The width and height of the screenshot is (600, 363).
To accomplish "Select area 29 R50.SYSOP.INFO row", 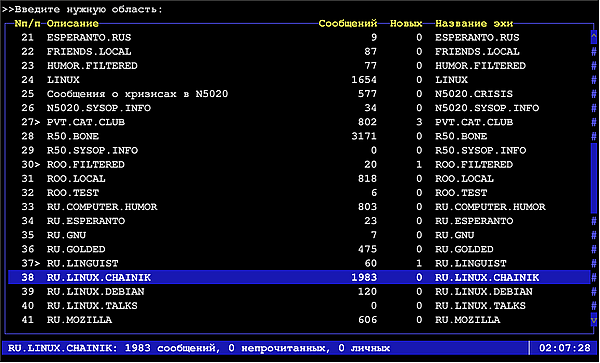I will [x=299, y=151].
